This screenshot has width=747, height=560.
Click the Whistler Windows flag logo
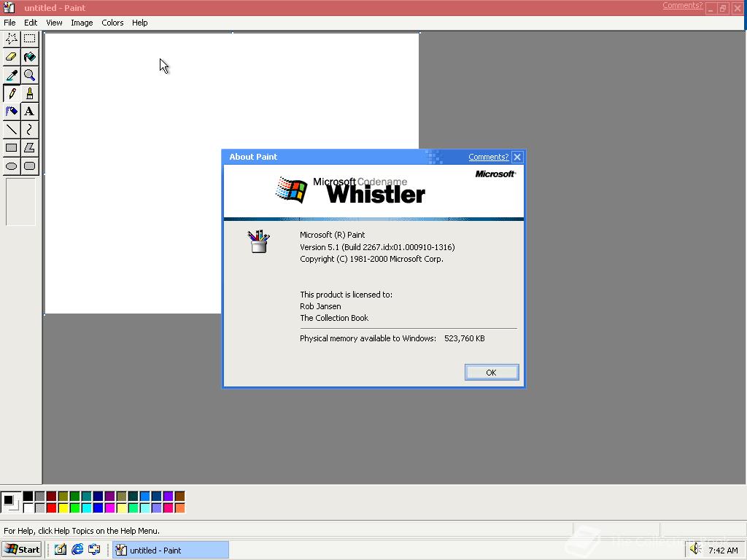[292, 190]
